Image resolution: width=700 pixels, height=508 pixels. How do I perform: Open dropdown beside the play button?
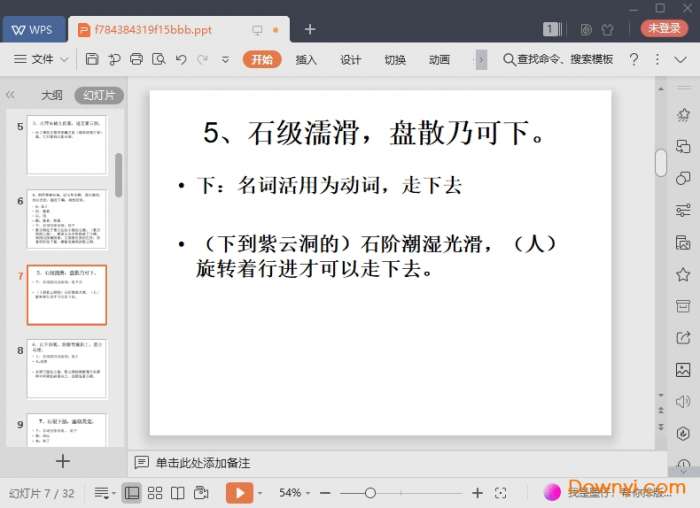tap(260, 493)
